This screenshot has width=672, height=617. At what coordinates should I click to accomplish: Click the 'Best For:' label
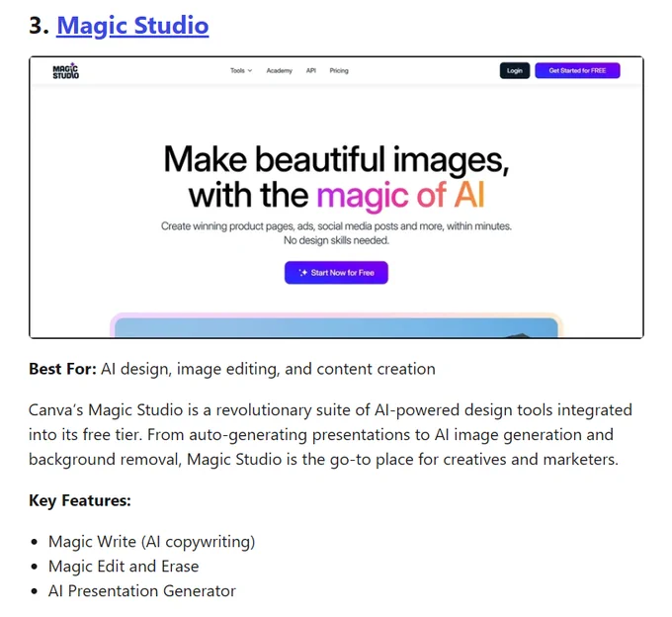pos(62,369)
